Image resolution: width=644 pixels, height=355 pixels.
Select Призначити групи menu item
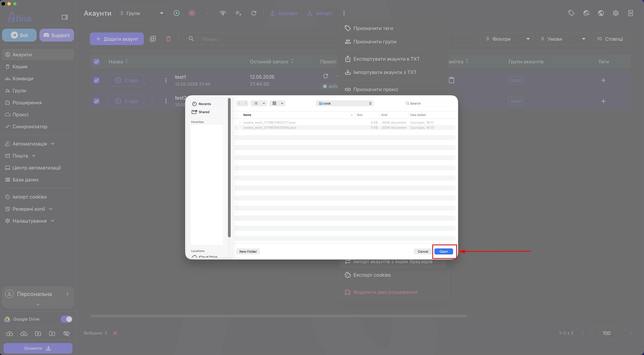393,42
